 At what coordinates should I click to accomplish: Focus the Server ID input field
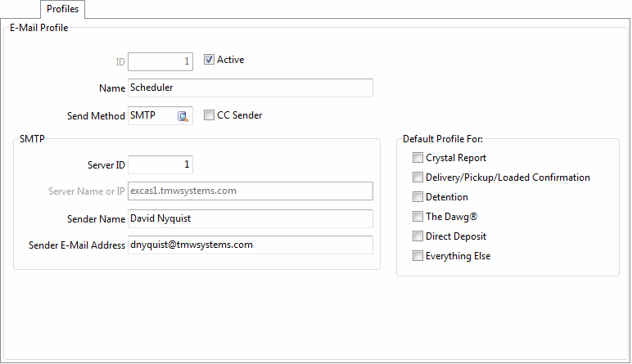click(x=160, y=165)
